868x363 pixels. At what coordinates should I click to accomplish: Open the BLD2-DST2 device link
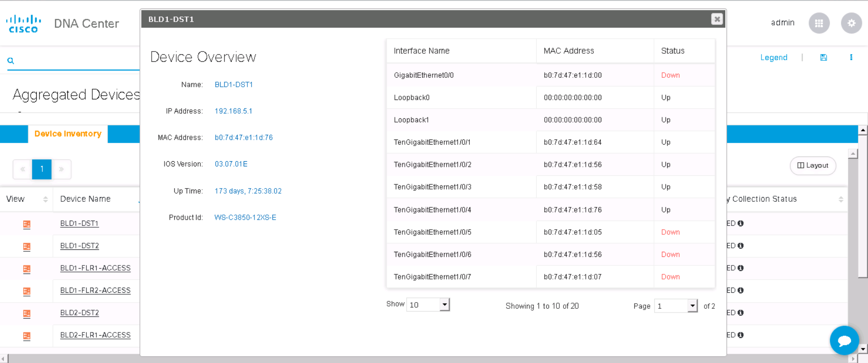pyautogui.click(x=79, y=313)
